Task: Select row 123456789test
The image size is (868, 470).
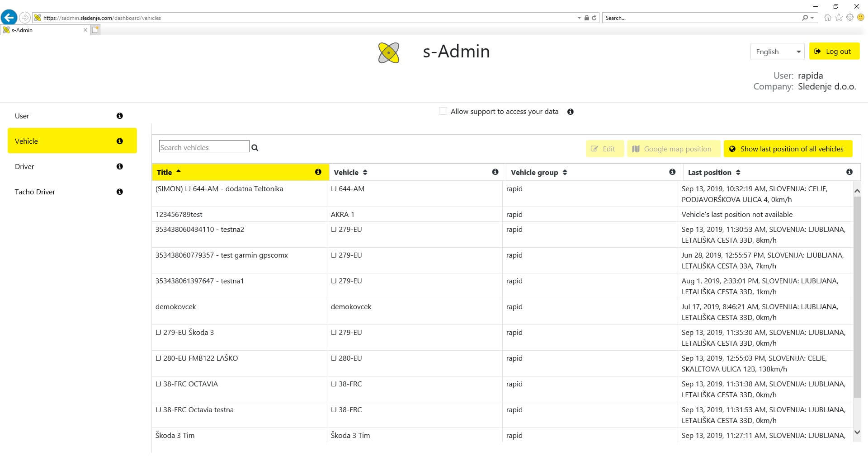Action: 502,214
